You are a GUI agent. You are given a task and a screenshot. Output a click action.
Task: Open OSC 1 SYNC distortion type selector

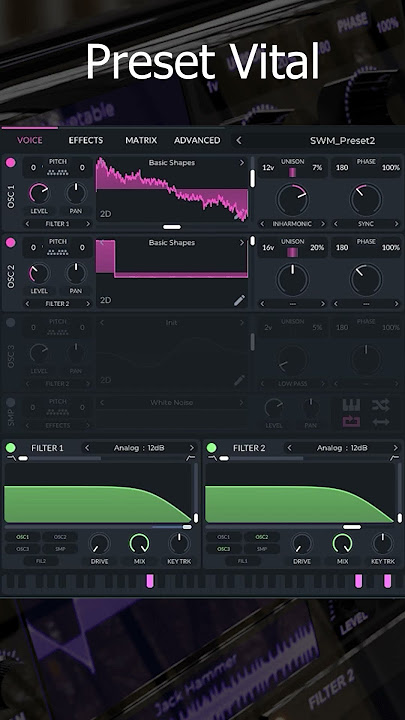click(x=366, y=224)
